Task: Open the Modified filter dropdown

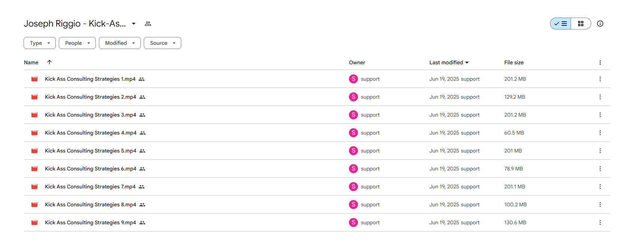Action: click(120, 43)
